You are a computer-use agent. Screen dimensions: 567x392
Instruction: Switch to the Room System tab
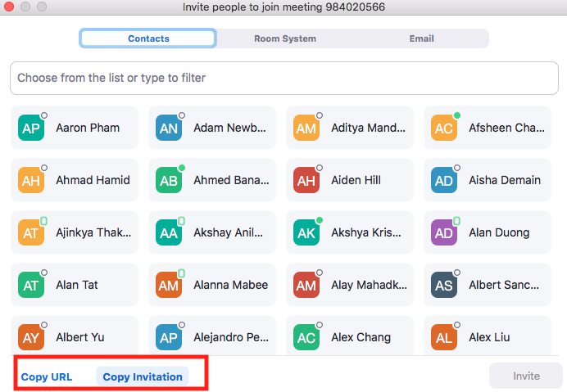click(x=284, y=38)
